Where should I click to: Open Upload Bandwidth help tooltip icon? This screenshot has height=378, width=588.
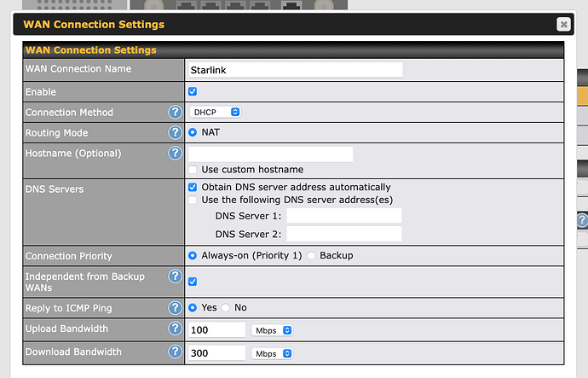tap(175, 329)
